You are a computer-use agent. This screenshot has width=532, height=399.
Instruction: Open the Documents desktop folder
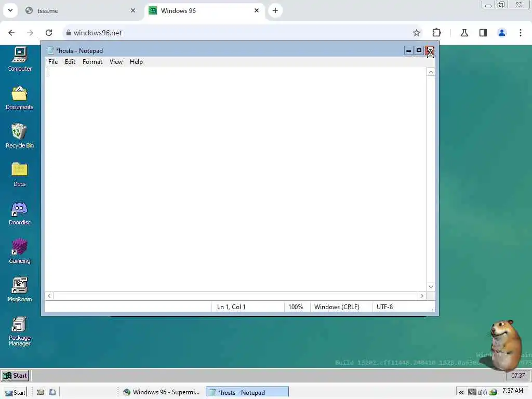coord(19,98)
